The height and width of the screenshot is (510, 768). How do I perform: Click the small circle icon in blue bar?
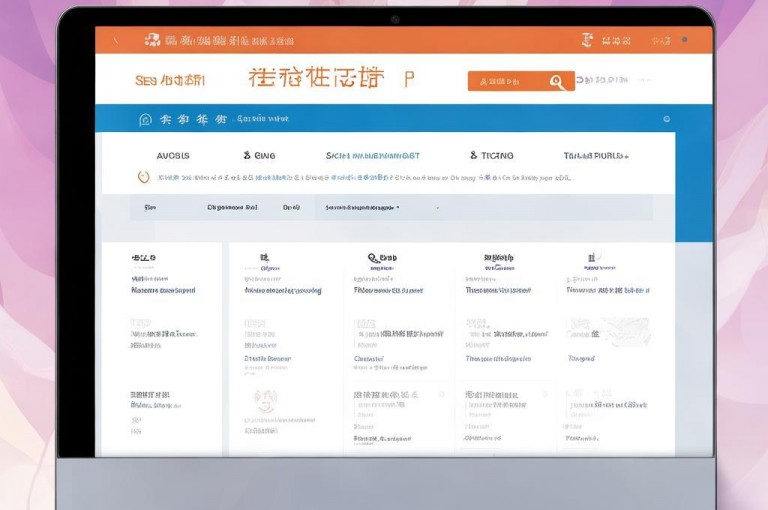click(667, 119)
